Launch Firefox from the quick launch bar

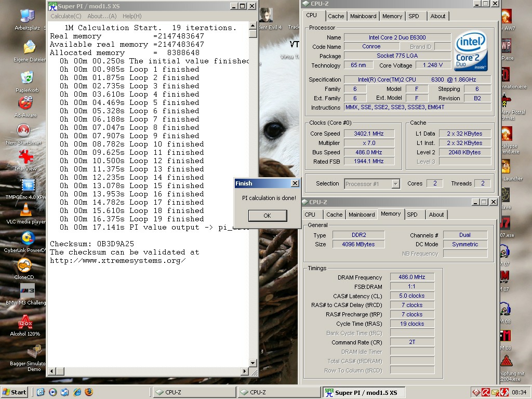(89, 392)
